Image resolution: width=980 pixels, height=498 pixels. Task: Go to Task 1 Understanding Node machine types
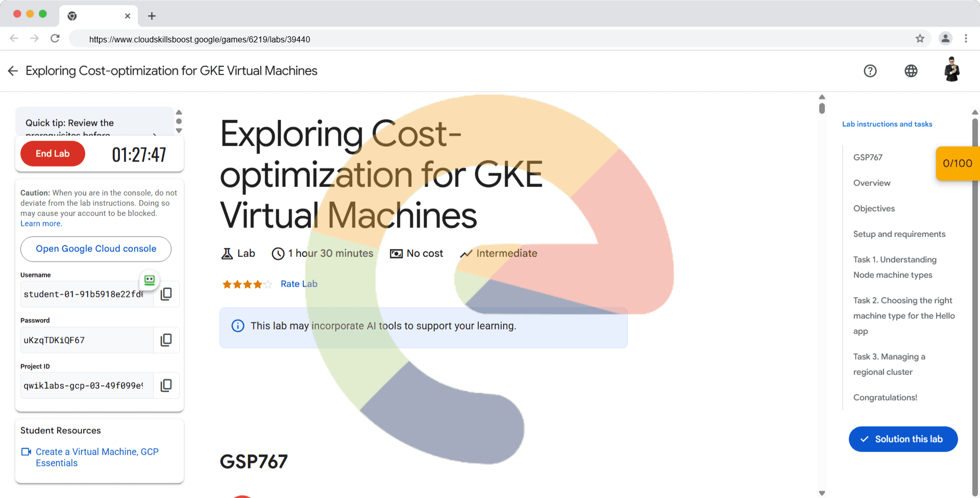pos(895,267)
